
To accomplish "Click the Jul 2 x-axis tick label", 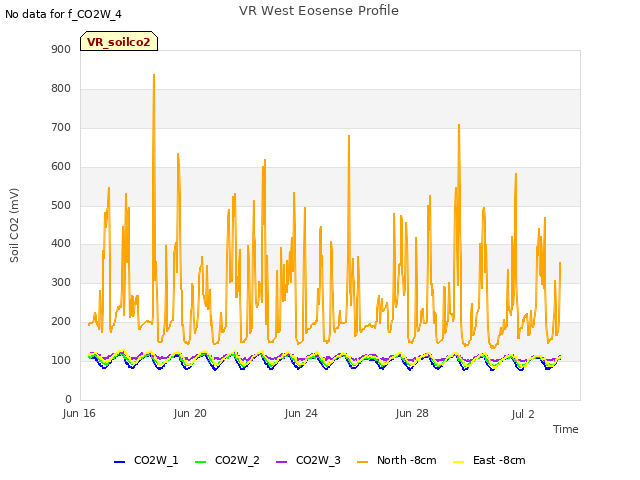I will (x=523, y=414).
